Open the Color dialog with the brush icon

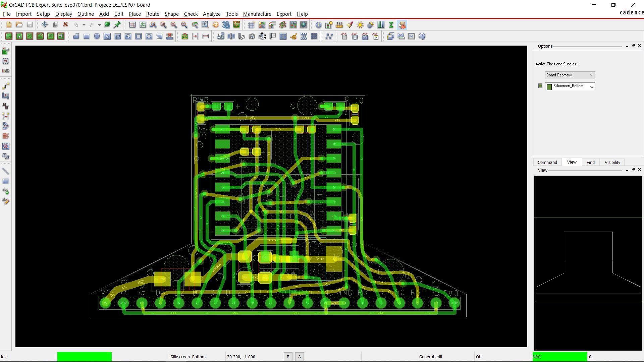tap(350, 25)
